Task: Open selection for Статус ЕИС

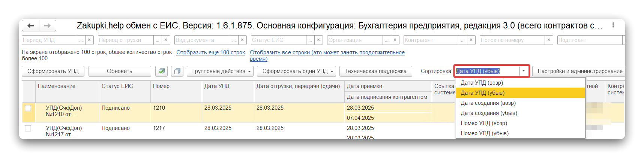Action: pos(311,40)
